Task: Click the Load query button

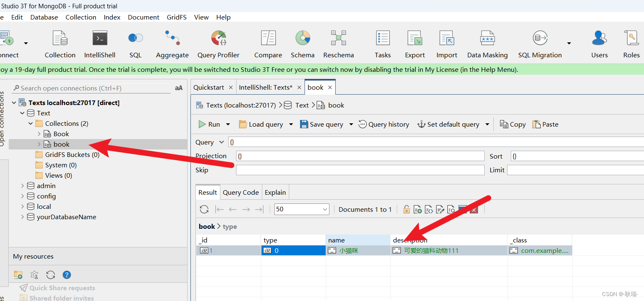Action: (261, 124)
